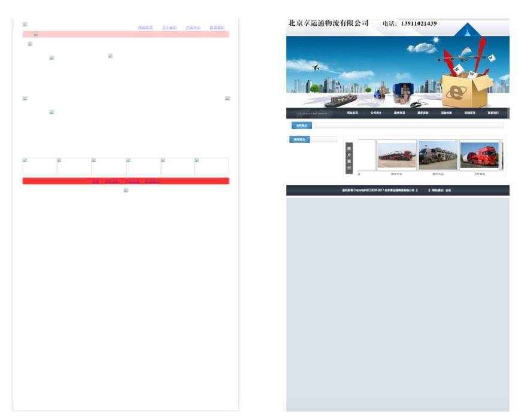Viewport: 518px width, 420px height.
Task: Click vertical 图片展示 label in gallery
Action: tap(349, 158)
